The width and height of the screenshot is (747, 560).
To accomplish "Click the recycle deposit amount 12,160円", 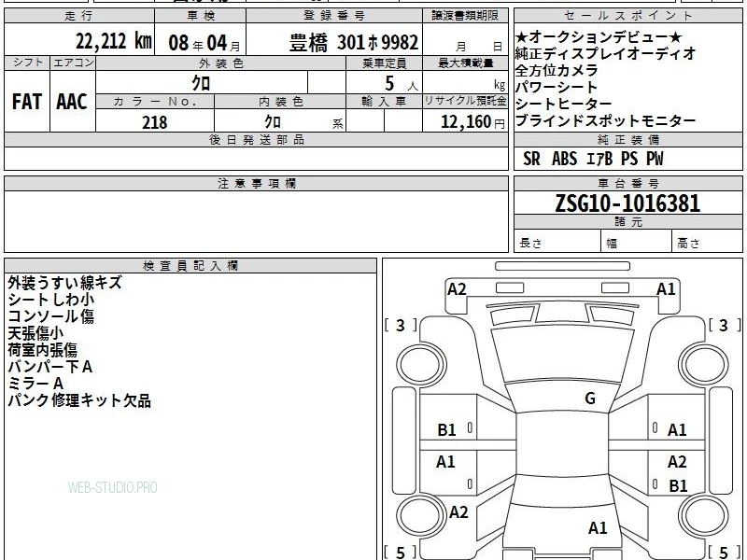I will [472, 122].
